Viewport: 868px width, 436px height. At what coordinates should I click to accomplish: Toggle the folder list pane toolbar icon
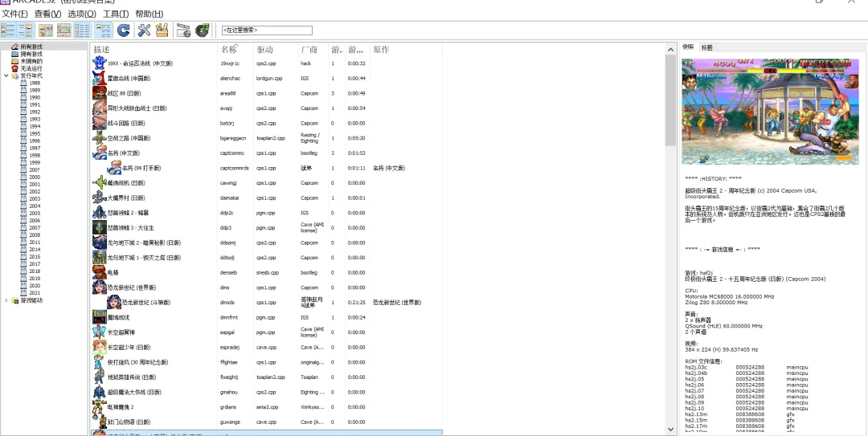8,31
